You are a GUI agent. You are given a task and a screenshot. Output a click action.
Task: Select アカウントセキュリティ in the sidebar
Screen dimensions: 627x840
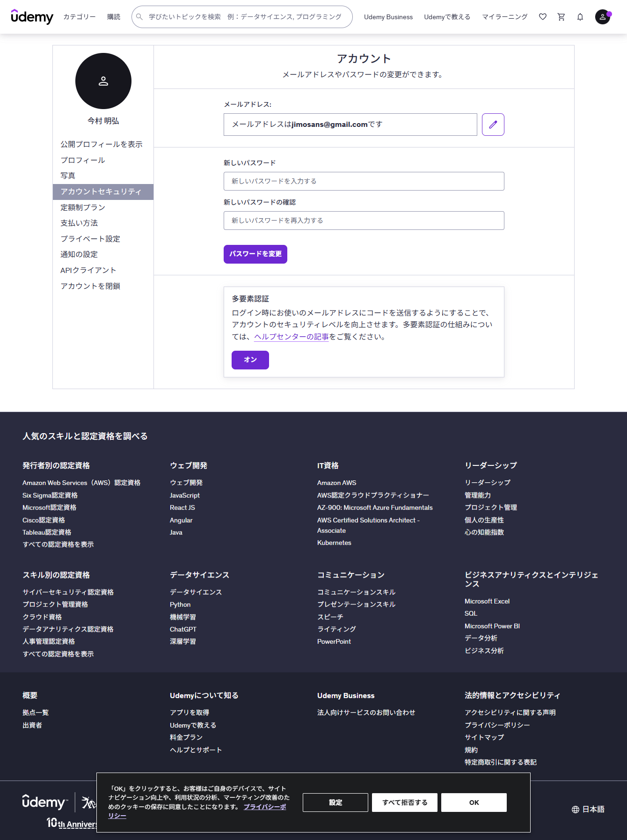[x=101, y=192]
